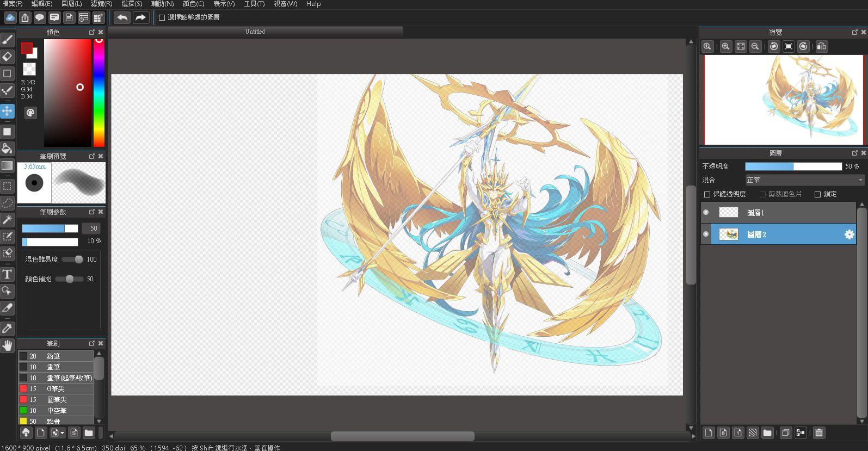This screenshot has width=868, height=451.
Task: Open the color palette icon
Action: point(30,113)
